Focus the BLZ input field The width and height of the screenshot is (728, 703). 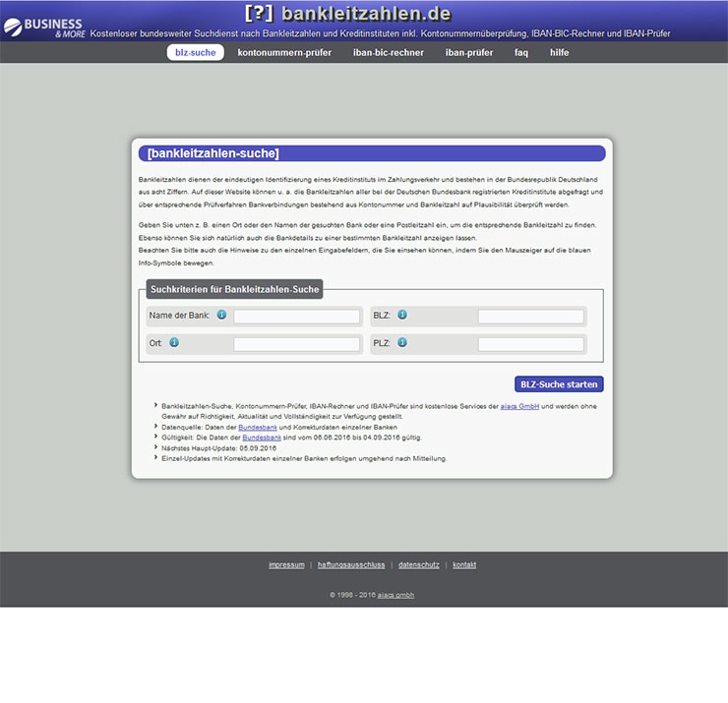coord(530,317)
